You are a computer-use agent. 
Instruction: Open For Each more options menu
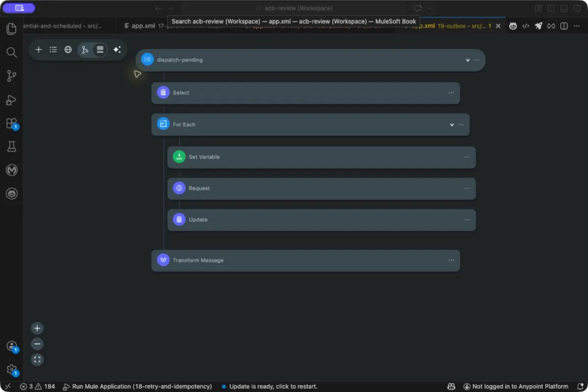point(461,125)
